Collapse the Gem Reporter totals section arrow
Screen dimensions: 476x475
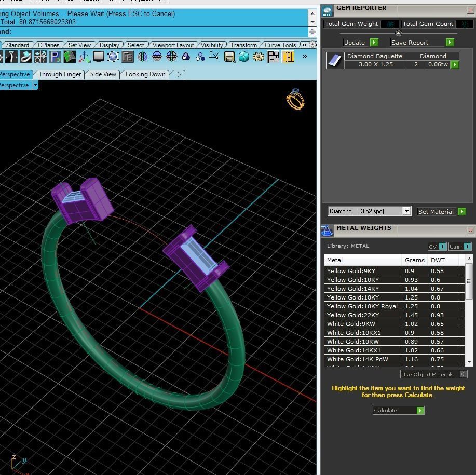pyautogui.click(x=398, y=33)
